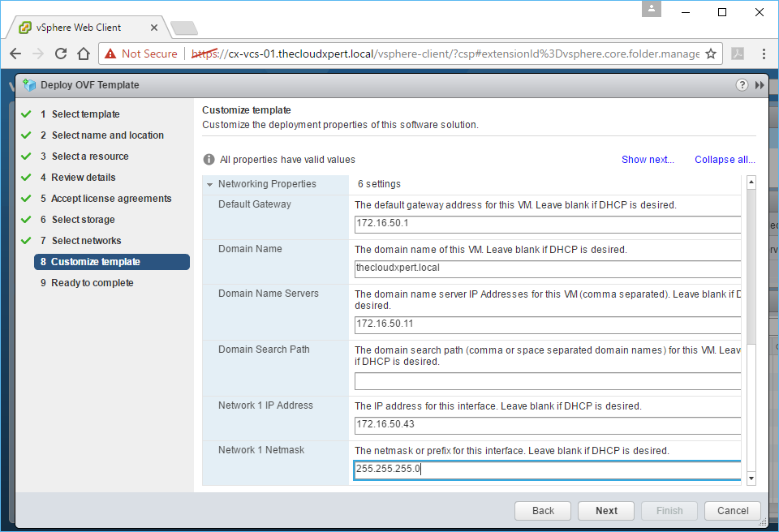The height and width of the screenshot is (532, 779).
Task: Click the Next button
Action: 606,511
